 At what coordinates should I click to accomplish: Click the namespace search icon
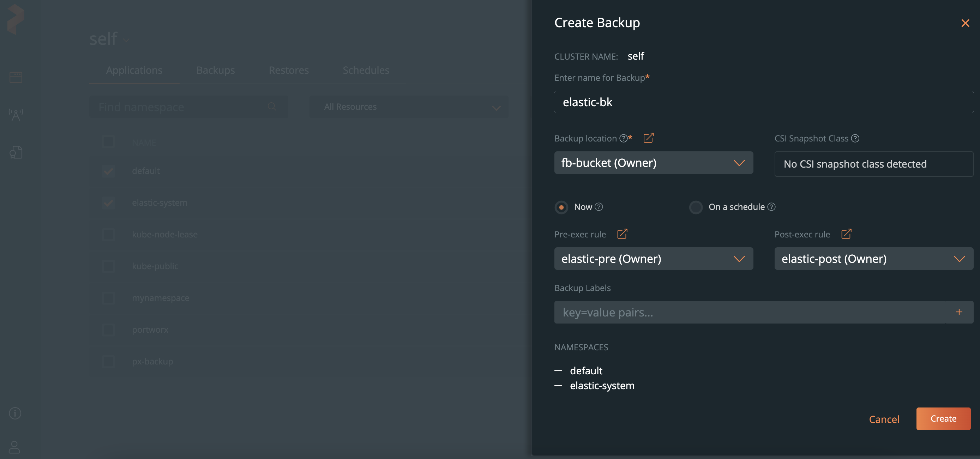[x=272, y=107]
